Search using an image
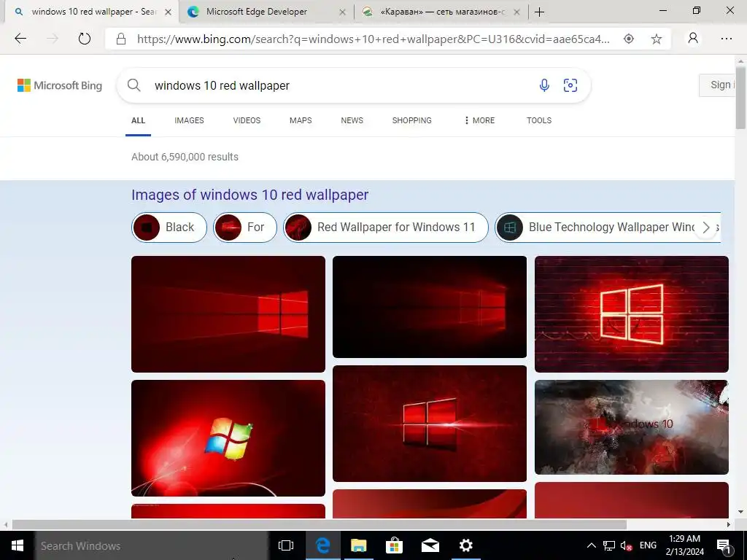The width and height of the screenshot is (747, 560). pos(570,85)
